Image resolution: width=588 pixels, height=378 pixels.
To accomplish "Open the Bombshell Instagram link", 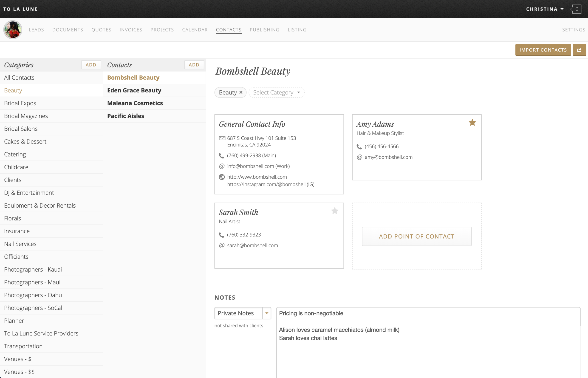I will pyautogui.click(x=271, y=184).
